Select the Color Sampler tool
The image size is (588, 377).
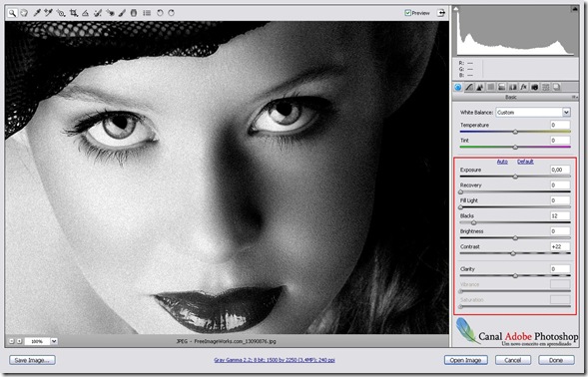(x=48, y=13)
